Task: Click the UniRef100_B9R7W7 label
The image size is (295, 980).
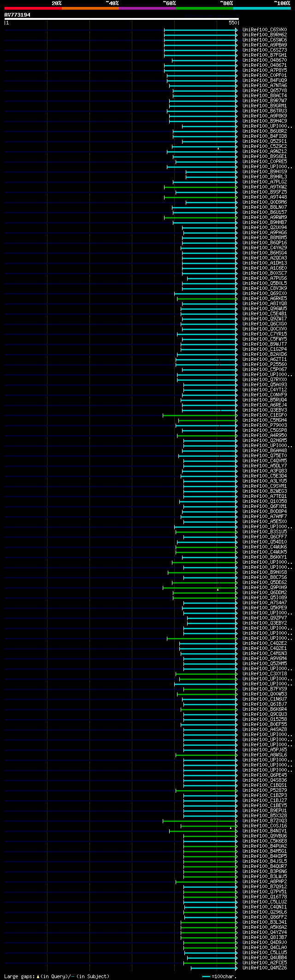Action: point(265,101)
